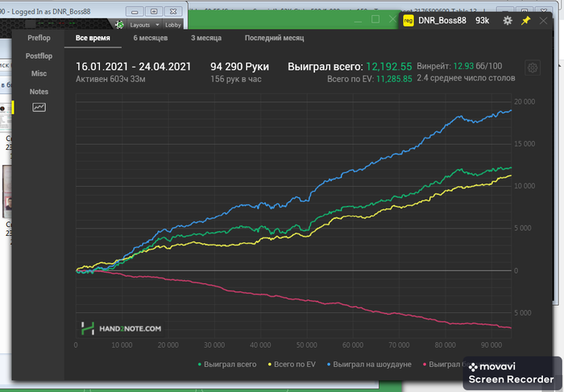Image resolution: width=564 pixels, height=392 pixels.
Task: Open the graph view icon in the sidebar
Action: [39, 107]
